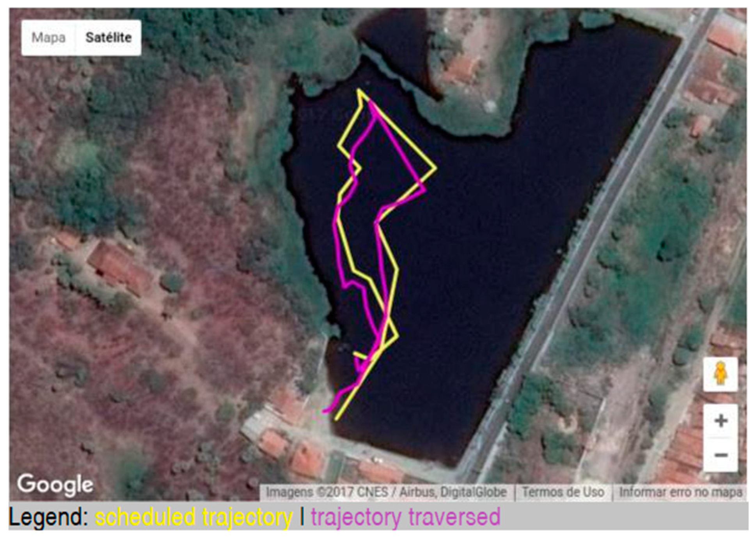
Task: Select the Satélite map type
Action: click(x=108, y=38)
